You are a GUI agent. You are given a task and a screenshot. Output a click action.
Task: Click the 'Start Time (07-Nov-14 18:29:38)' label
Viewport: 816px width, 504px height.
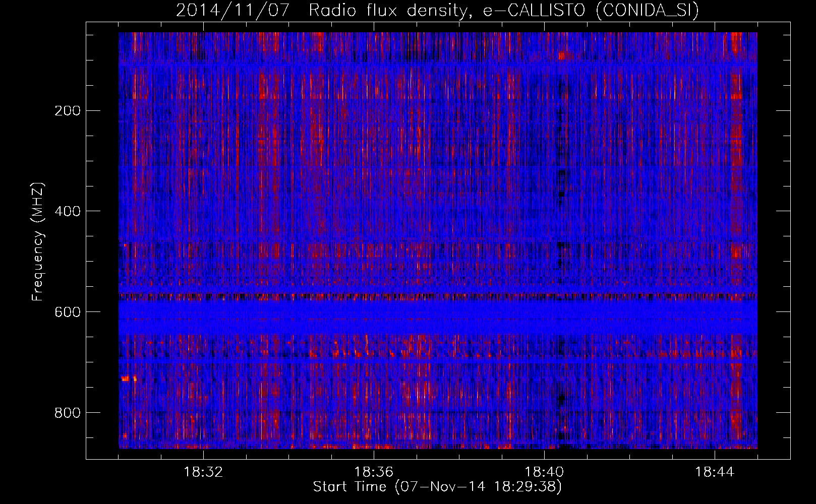[x=437, y=487]
